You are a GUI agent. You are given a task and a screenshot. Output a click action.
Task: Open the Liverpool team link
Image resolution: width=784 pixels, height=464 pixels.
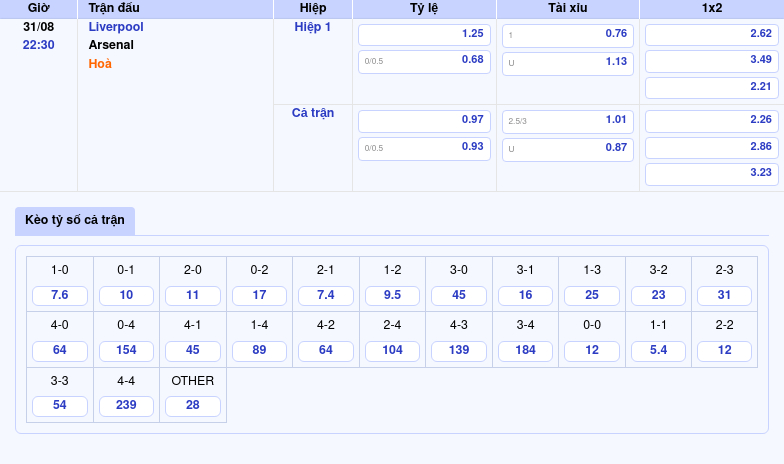click(116, 27)
